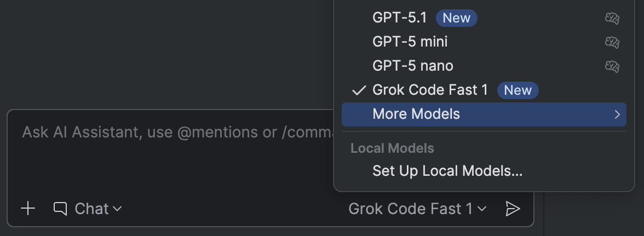Click the New badge next to GPT-5.1
The image size is (644, 236).
(456, 18)
